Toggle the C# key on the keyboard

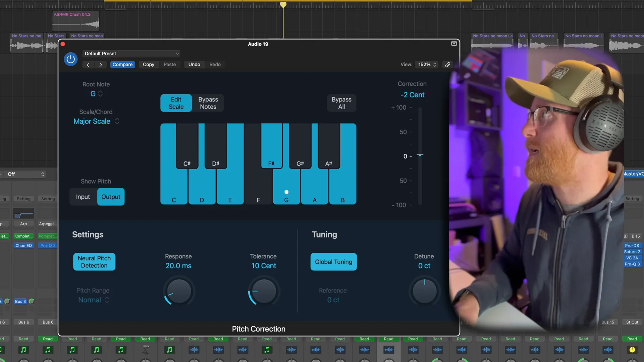click(187, 146)
